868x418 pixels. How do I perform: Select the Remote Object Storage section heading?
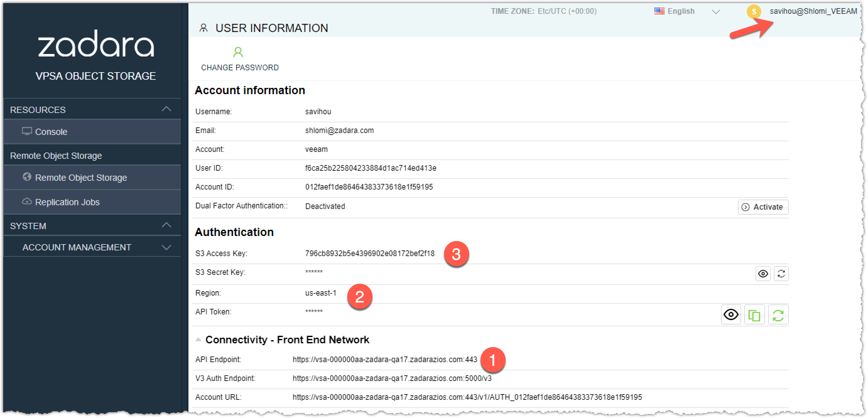click(x=56, y=156)
